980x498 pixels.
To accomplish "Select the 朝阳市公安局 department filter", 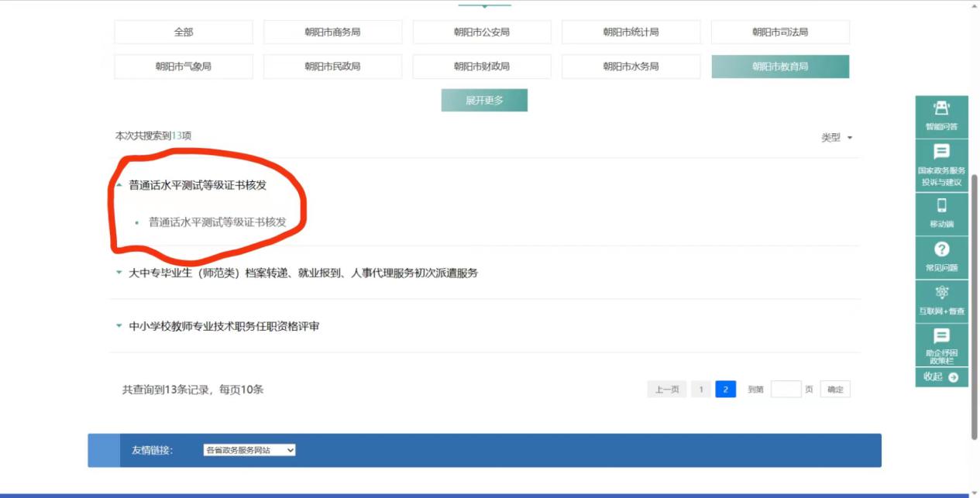I will (482, 33).
